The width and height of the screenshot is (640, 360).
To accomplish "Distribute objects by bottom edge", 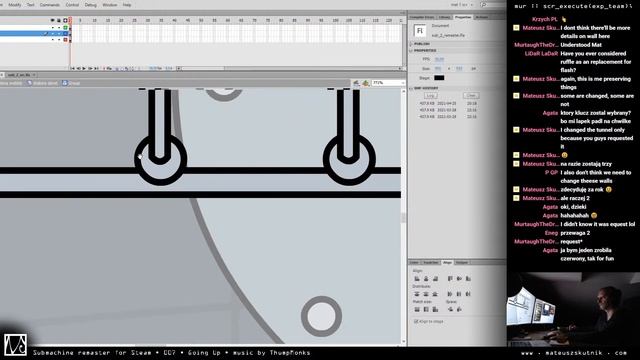I will pos(435,294).
